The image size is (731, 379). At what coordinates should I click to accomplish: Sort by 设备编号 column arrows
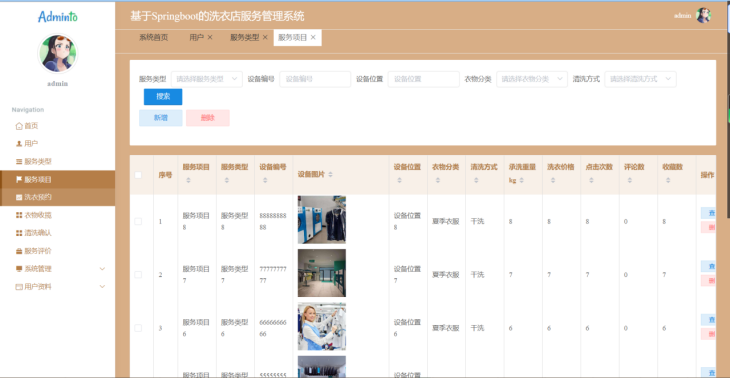coord(265,180)
